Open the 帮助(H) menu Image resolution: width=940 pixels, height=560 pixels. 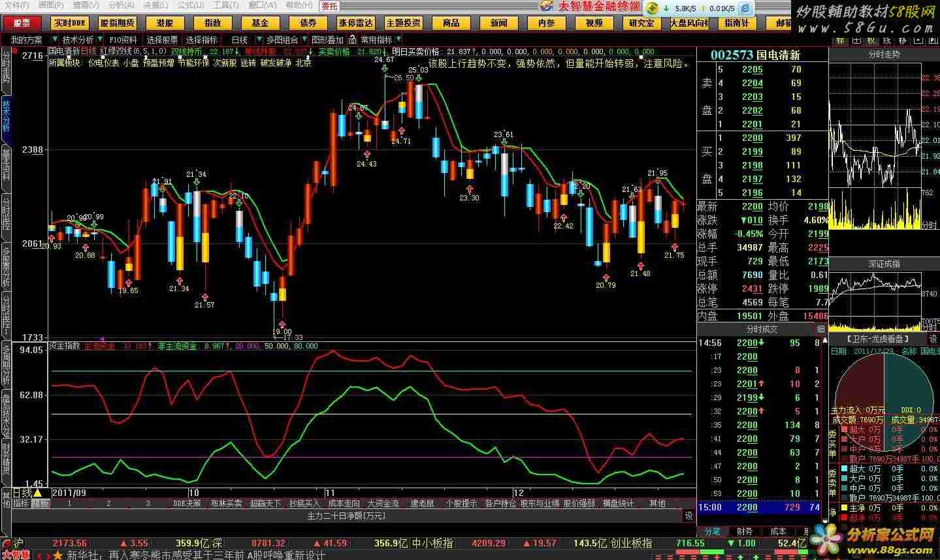(x=300, y=5)
